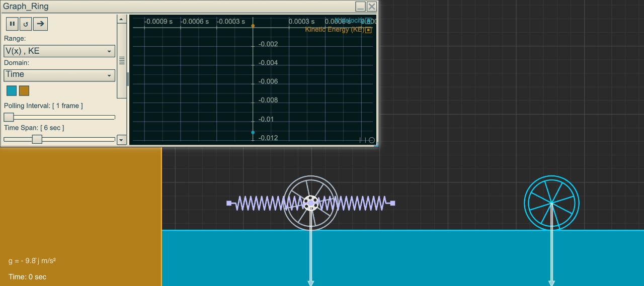644x286 pixels.
Task: Click the right-arrow export button
Action: pyautogui.click(x=40, y=24)
